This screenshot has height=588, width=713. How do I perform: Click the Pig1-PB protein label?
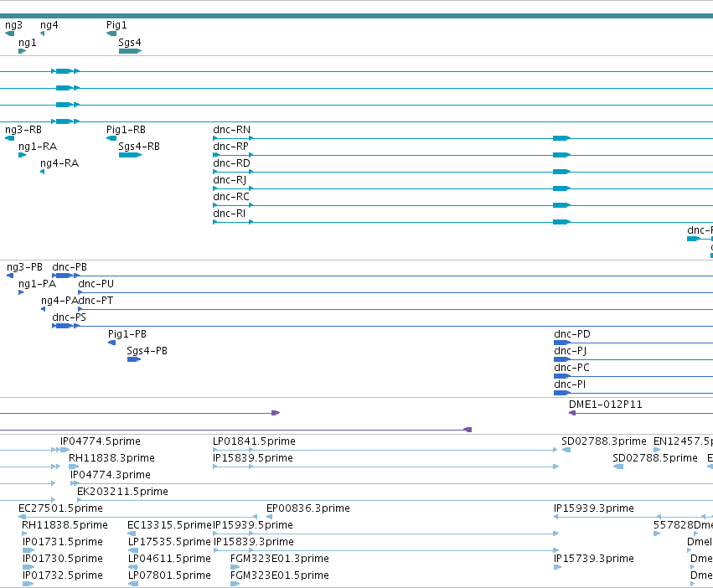point(127,334)
